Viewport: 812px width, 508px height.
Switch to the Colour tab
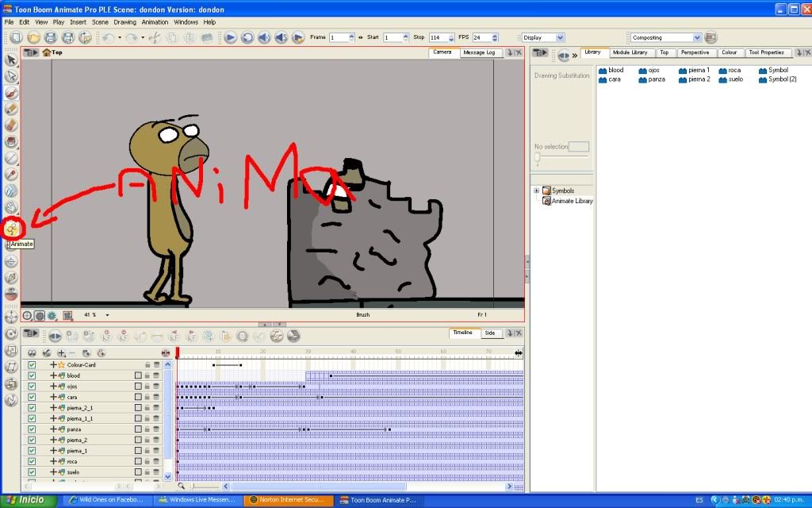(x=730, y=52)
